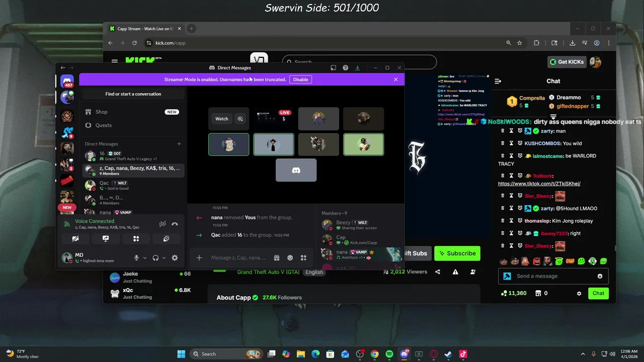Open Steam from the taskbar
The height and width of the screenshot is (362, 644).
click(448, 354)
